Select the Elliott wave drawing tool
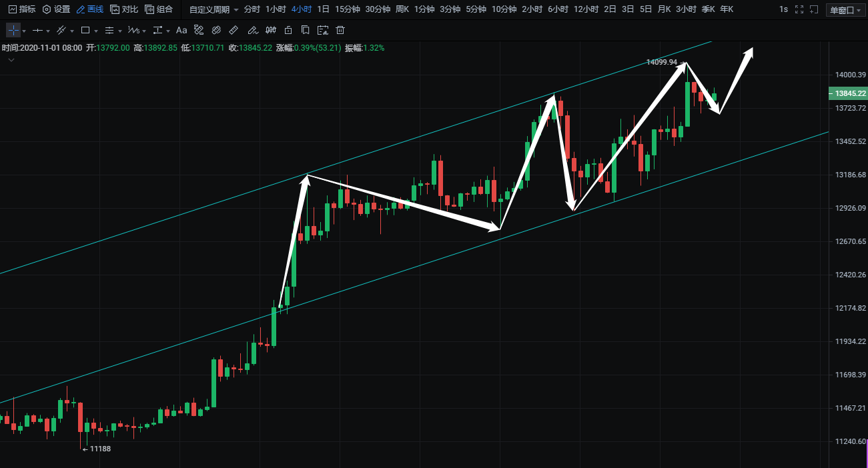 pyautogui.click(x=134, y=30)
